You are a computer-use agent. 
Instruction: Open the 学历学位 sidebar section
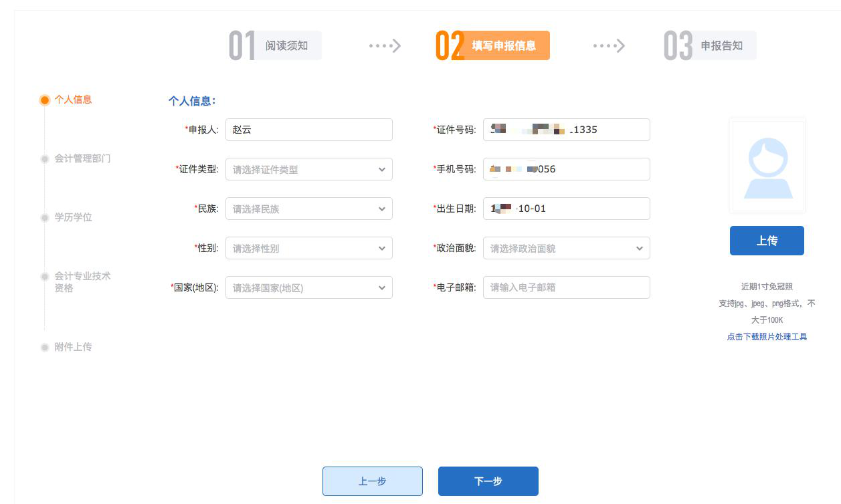[x=73, y=217]
